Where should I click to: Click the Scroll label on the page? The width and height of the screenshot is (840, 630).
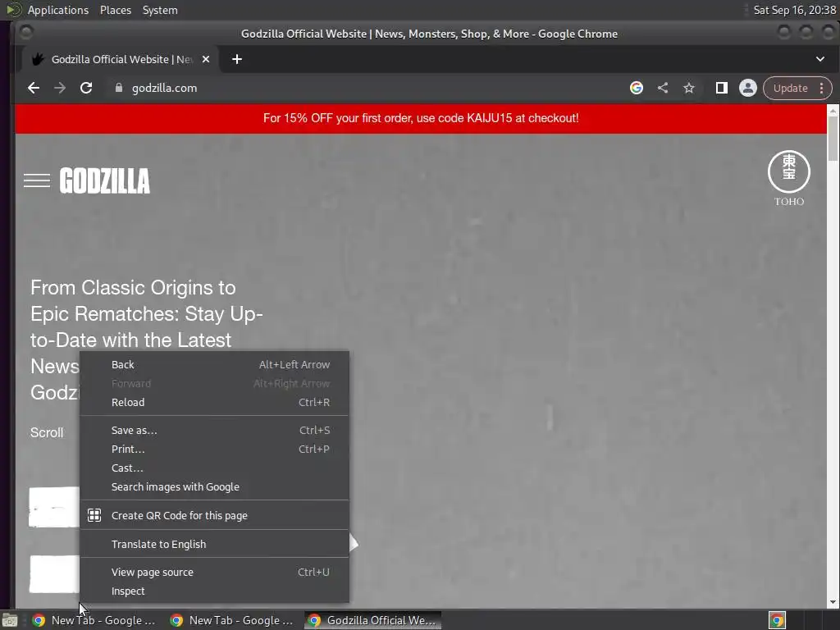pyautogui.click(x=47, y=433)
